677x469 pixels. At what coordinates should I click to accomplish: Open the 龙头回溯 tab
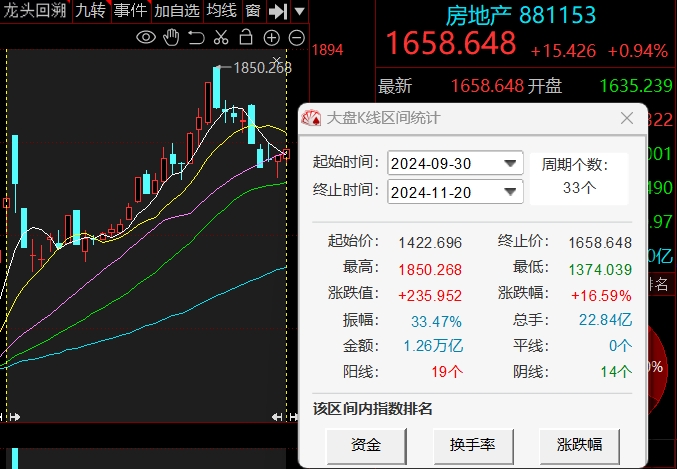coord(34,11)
